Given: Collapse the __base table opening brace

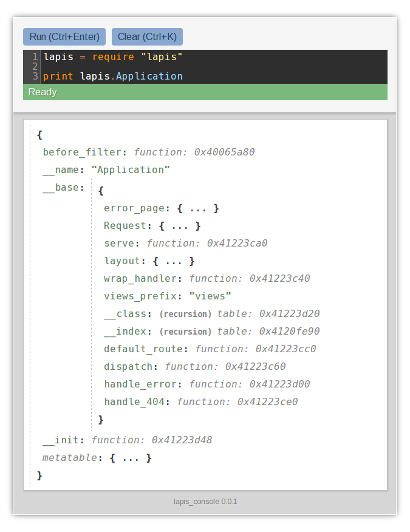Looking at the screenshot, I should pos(101,191).
